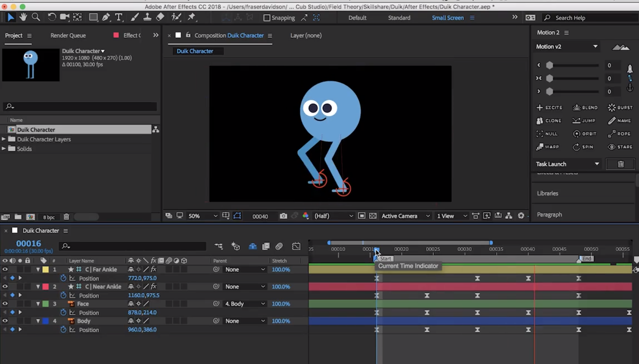Select the Pen tool
639x364 pixels.
click(106, 17)
